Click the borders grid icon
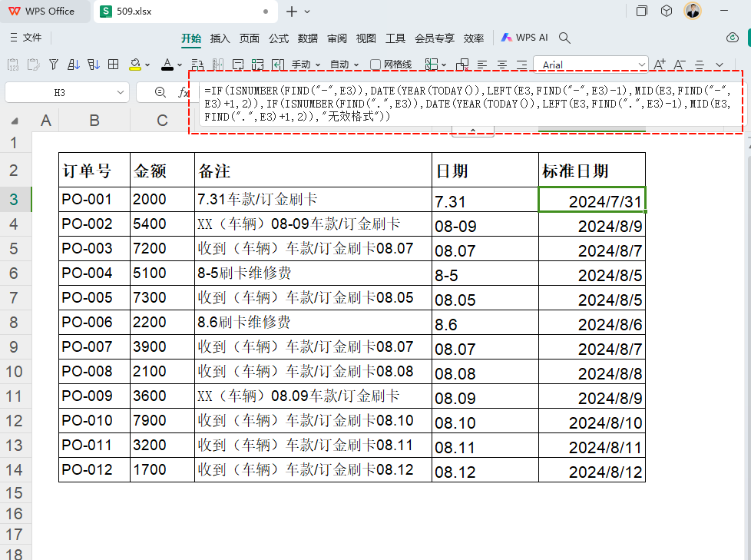Screen dimensions: 751x560 [x=114, y=65]
